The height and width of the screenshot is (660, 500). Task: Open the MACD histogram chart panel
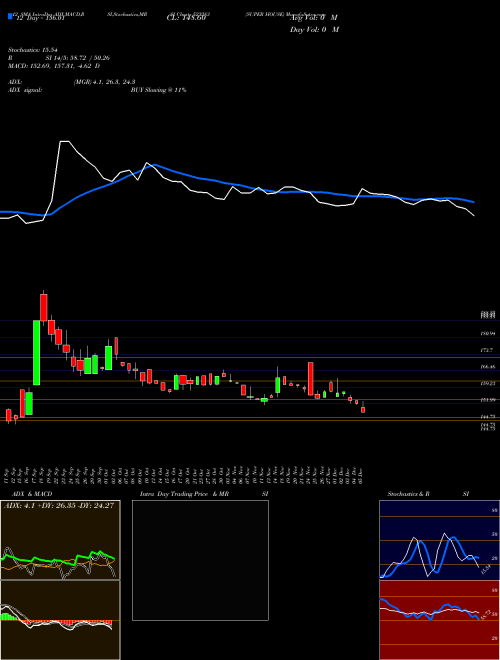60,620
